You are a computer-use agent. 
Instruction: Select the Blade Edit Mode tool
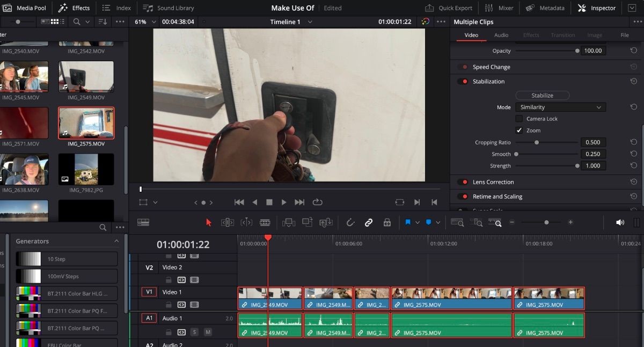[265, 222]
